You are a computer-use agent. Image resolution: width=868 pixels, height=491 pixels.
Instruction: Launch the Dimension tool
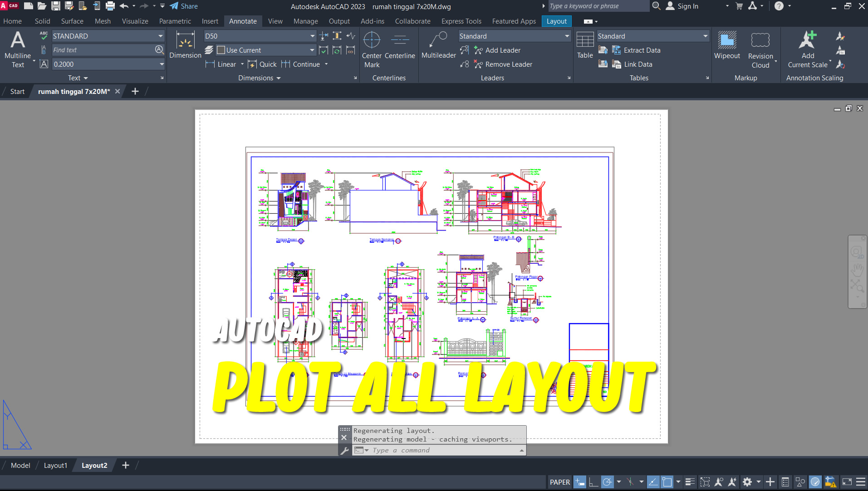[185, 45]
